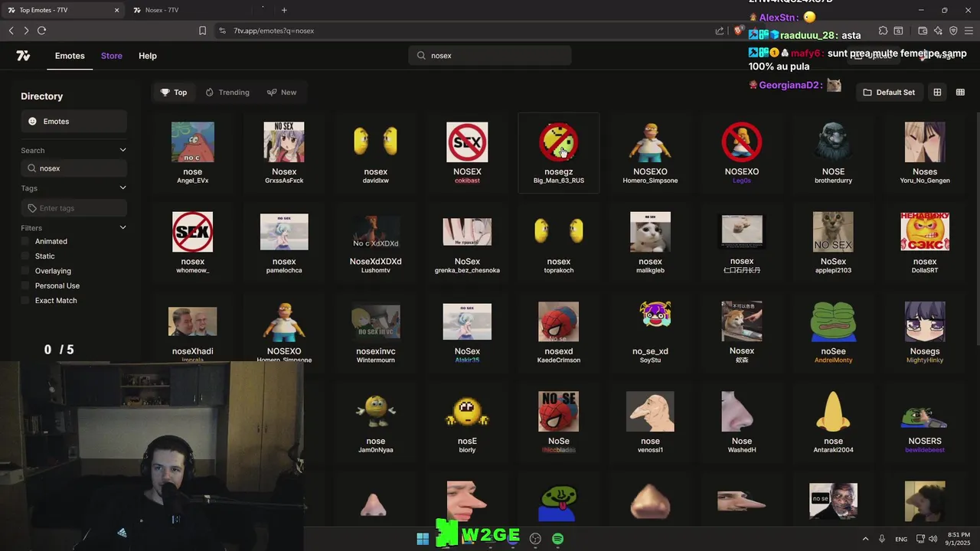Viewport: 980px width, 551px height.
Task: Open the Brave Shields lion icon
Action: point(738,31)
